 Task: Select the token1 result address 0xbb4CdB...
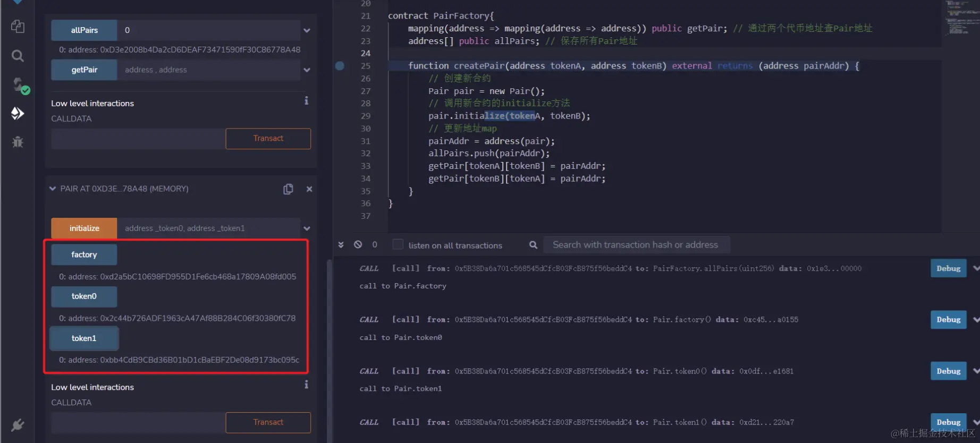[200, 360]
